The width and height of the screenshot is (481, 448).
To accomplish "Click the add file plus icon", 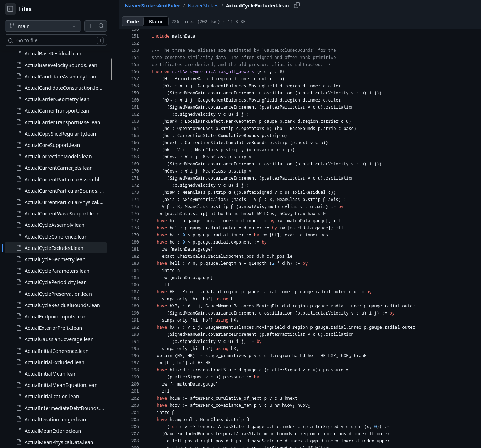I will pyautogui.click(x=90, y=26).
